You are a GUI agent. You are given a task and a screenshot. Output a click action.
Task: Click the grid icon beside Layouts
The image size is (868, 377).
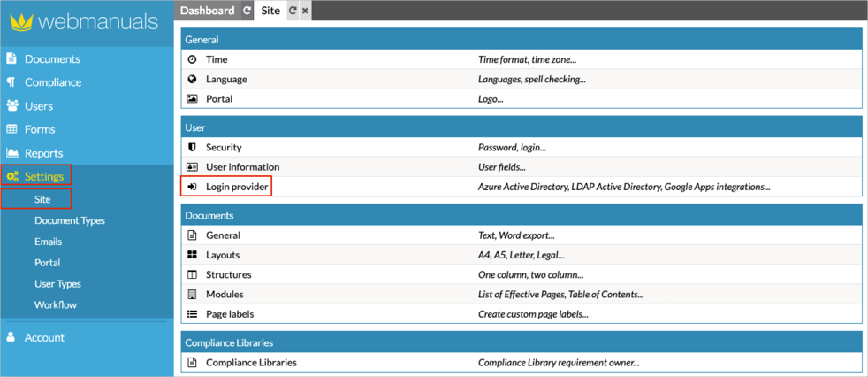pos(193,255)
